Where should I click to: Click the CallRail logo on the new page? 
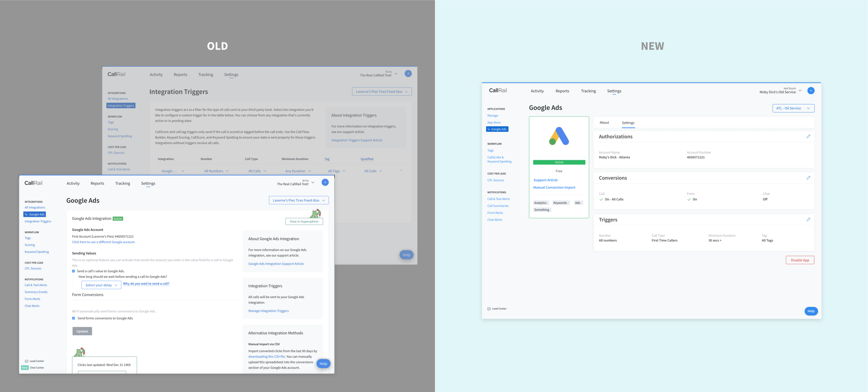[498, 90]
